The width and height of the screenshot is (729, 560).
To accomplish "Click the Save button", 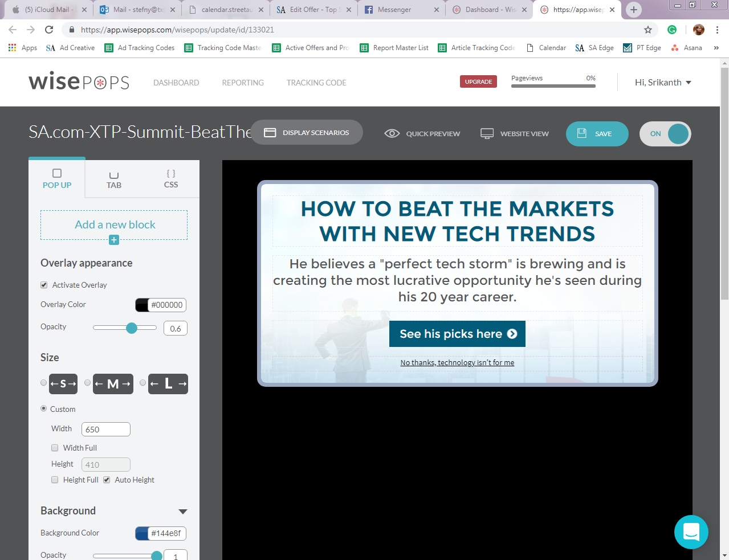I will point(597,134).
